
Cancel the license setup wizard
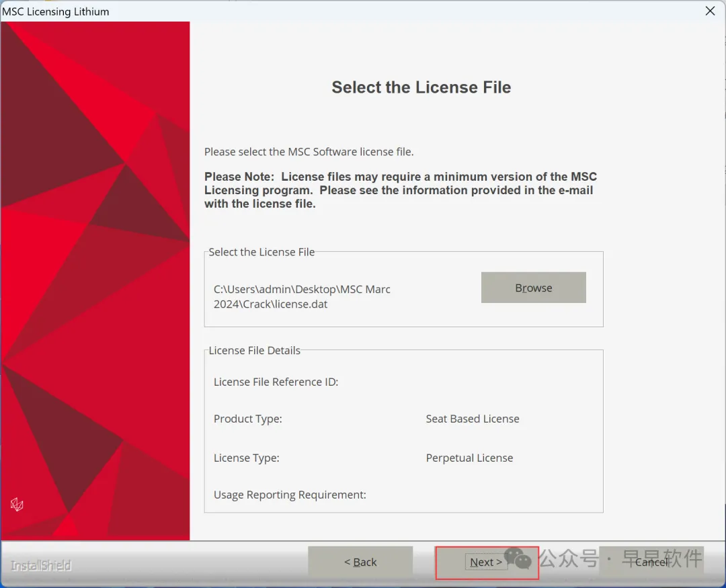pyautogui.click(x=651, y=562)
